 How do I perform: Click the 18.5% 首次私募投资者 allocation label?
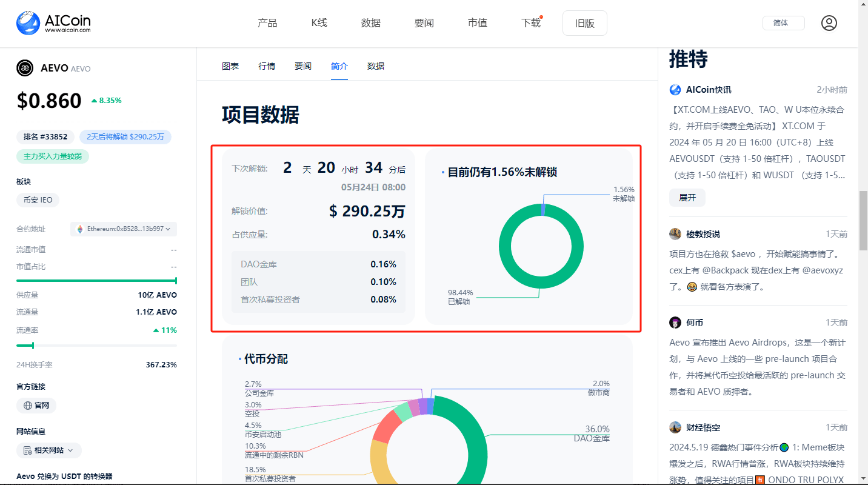pyautogui.click(x=270, y=474)
